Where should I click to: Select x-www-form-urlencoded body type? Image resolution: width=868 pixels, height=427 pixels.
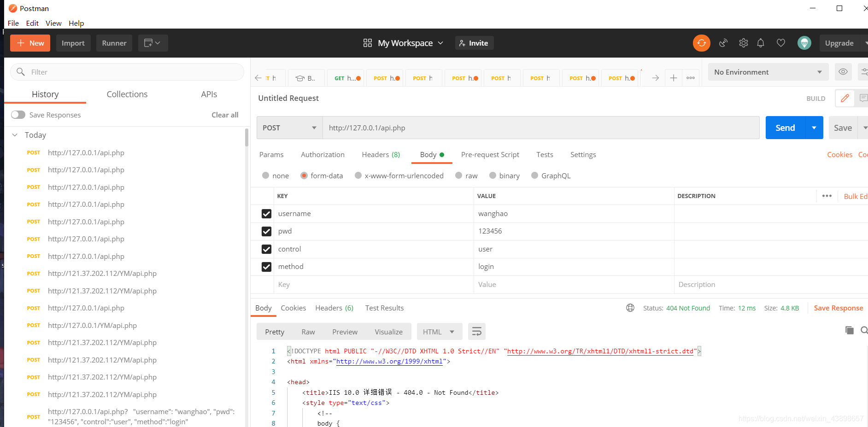[x=358, y=175]
